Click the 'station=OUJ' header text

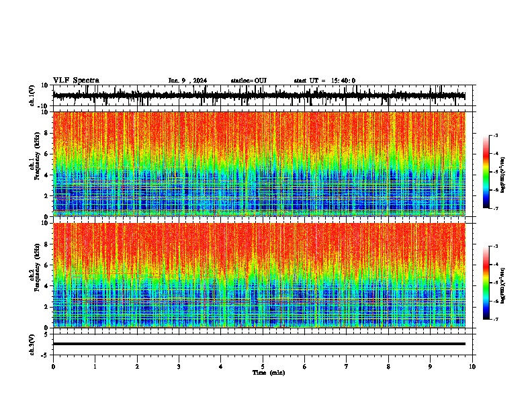click(249, 81)
